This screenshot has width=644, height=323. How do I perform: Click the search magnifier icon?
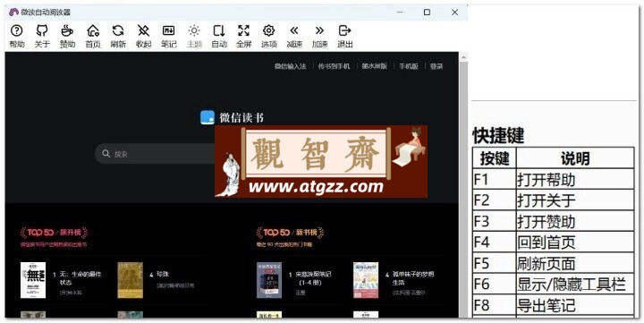[x=106, y=154]
